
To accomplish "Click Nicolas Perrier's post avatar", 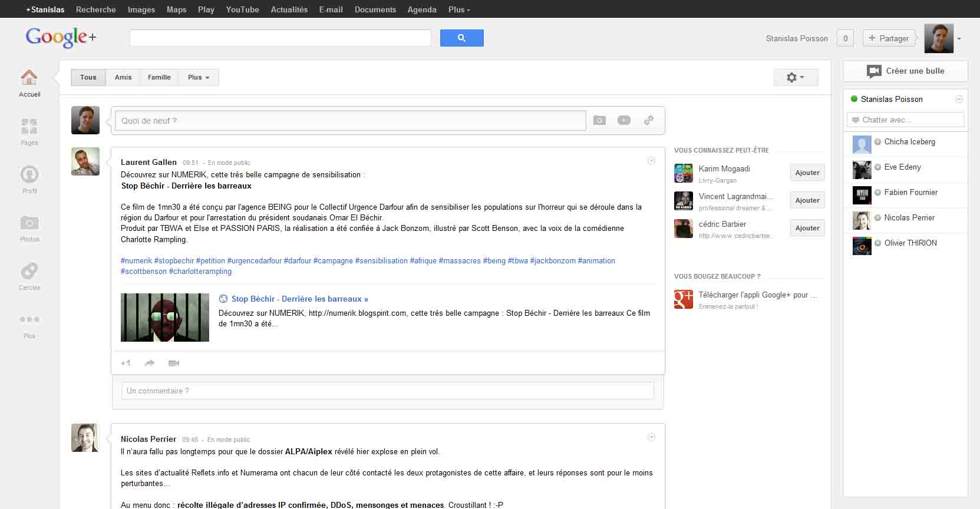I will [x=85, y=438].
